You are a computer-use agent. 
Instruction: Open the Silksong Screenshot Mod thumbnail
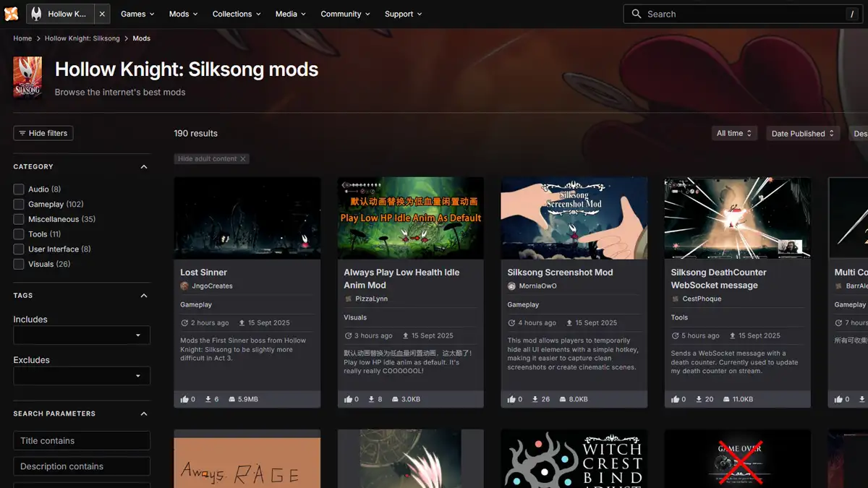pyautogui.click(x=574, y=218)
